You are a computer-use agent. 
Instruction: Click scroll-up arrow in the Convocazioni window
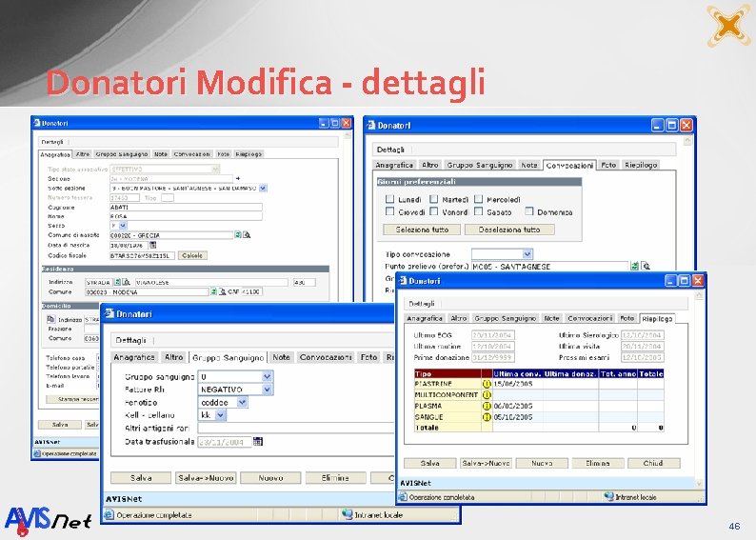(687, 141)
